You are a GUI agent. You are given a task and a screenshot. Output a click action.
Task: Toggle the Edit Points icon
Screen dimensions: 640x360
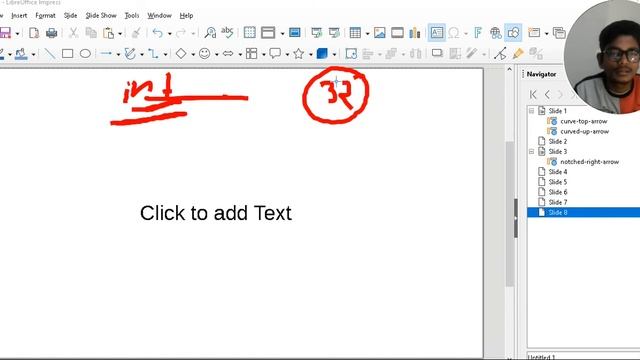(x=500, y=53)
